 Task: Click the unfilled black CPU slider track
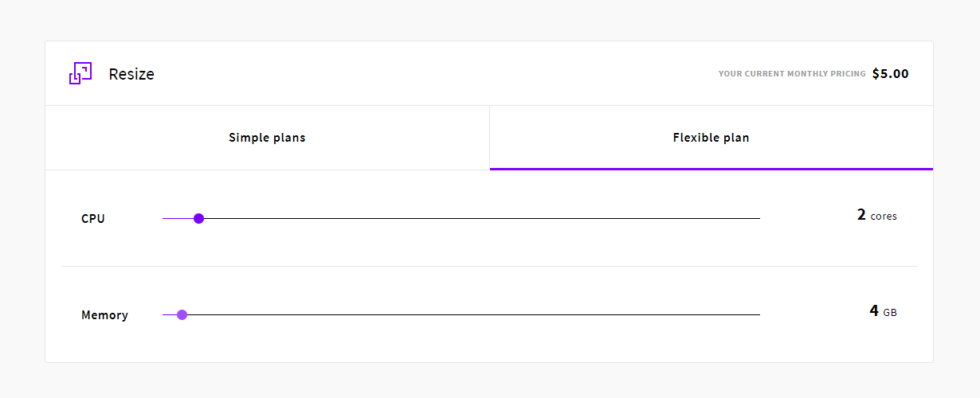tap(478, 218)
